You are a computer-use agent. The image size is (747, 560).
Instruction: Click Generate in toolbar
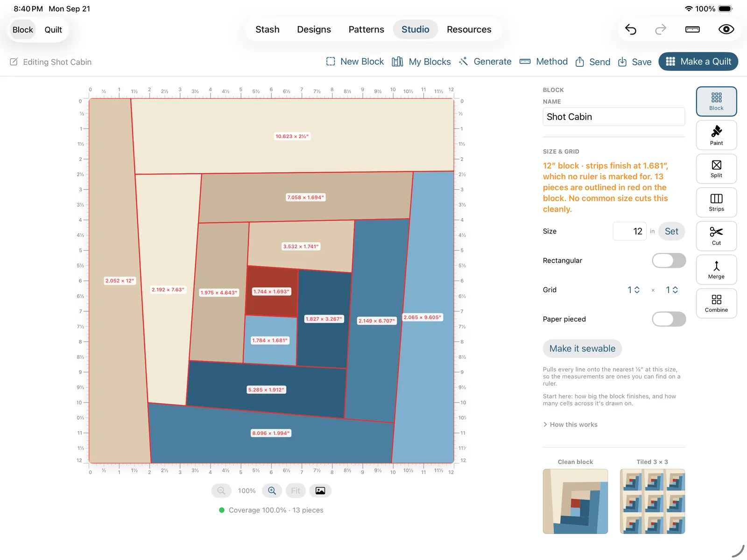pyautogui.click(x=485, y=62)
